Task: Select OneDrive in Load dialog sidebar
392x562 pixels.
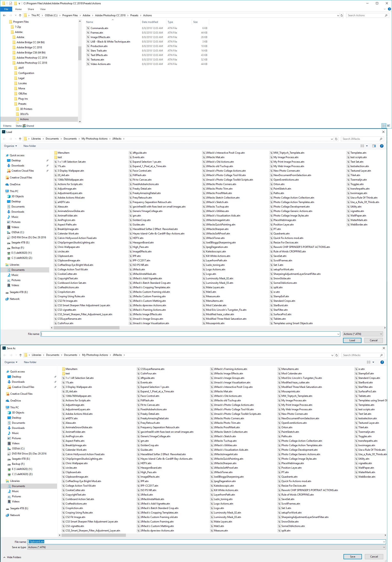Action: tap(15, 184)
